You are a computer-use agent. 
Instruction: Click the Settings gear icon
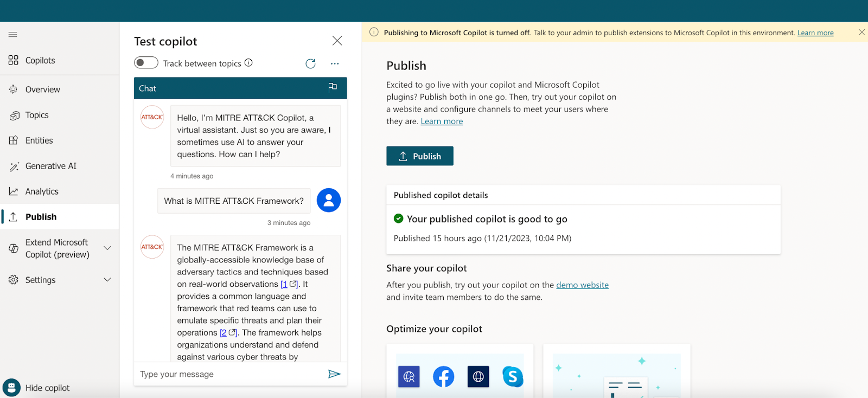pos(14,280)
